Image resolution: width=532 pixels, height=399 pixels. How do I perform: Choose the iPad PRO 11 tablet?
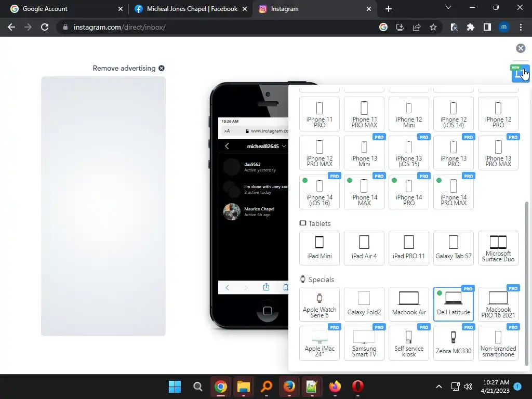coord(409,248)
